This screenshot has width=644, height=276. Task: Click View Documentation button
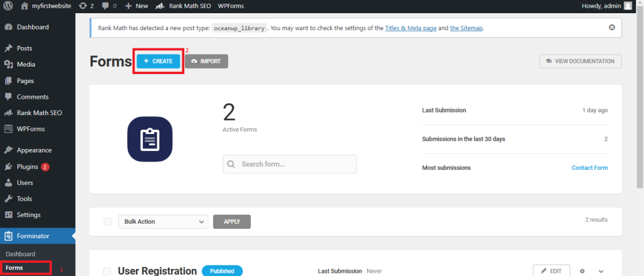[580, 61]
